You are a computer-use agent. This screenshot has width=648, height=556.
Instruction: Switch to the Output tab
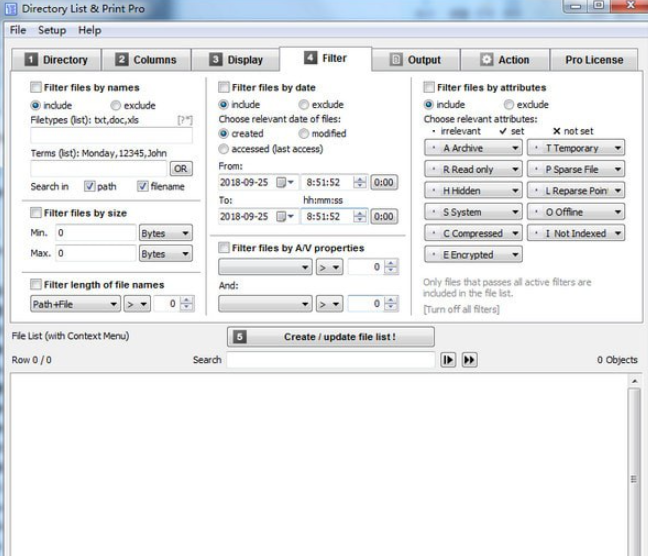pyautogui.click(x=416, y=60)
